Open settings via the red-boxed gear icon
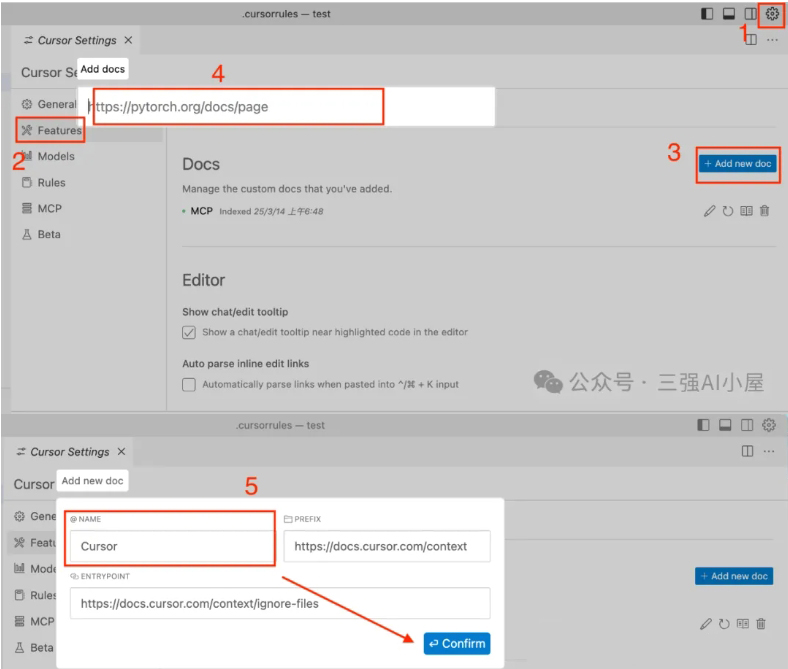788x669 pixels. [x=771, y=14]
